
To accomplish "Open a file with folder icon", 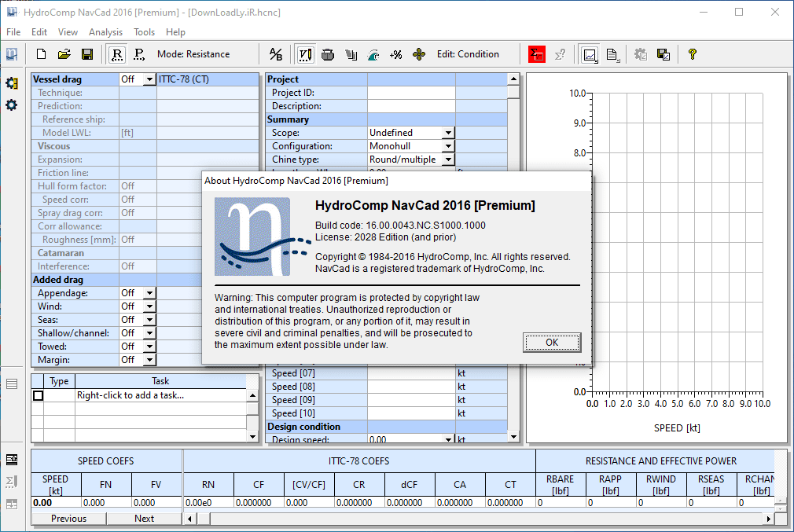I will (64, 54).
